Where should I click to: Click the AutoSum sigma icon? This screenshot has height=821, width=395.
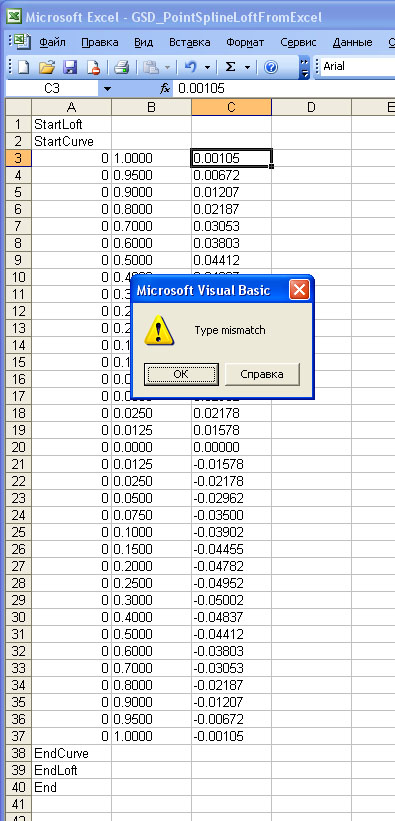pos(230,66)
